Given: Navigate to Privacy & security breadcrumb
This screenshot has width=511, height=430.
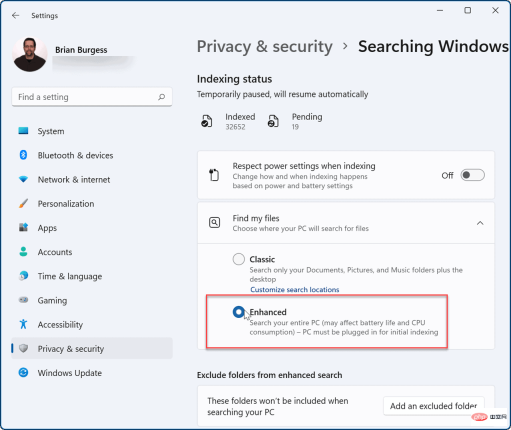Looking at the screenshot, I should [x=265, y=46].
